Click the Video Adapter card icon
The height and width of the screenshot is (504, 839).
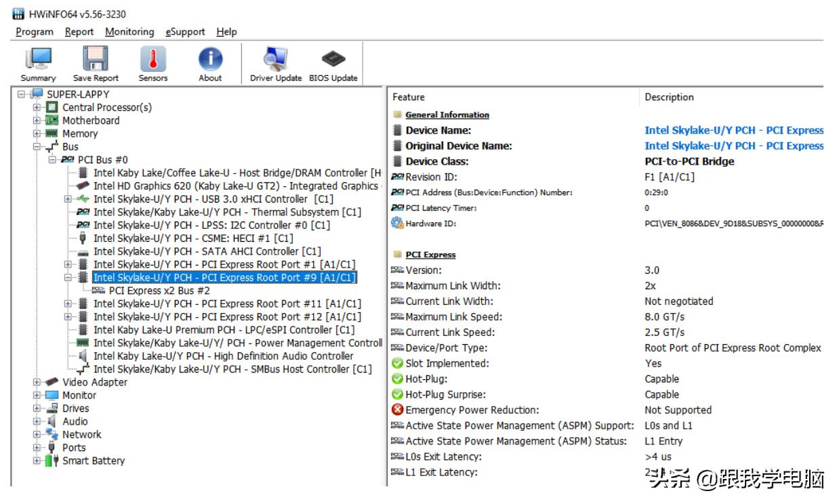click(x=52, y=382)
